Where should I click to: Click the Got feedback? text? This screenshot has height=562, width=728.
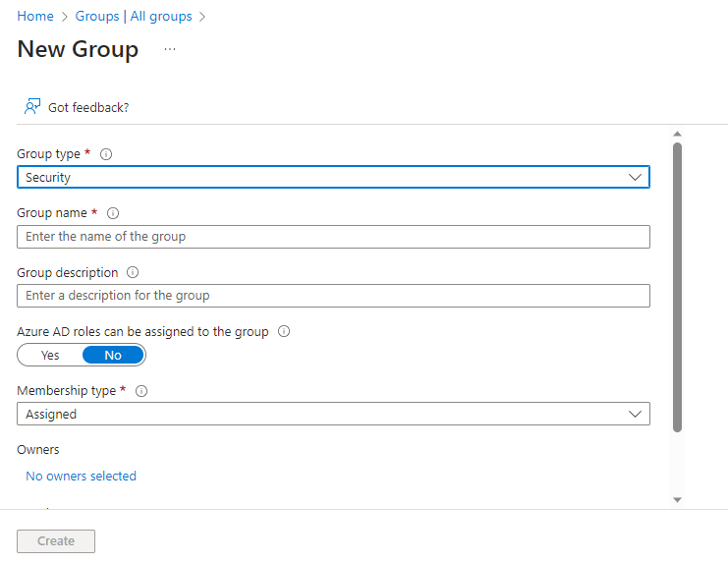click(x=88, y=107)
